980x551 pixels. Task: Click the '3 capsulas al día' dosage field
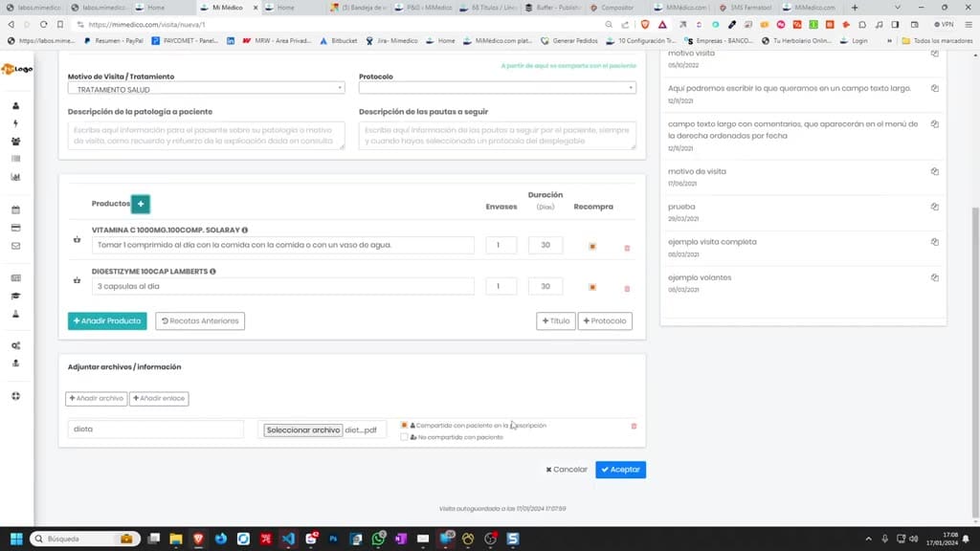tap(283, 286)
